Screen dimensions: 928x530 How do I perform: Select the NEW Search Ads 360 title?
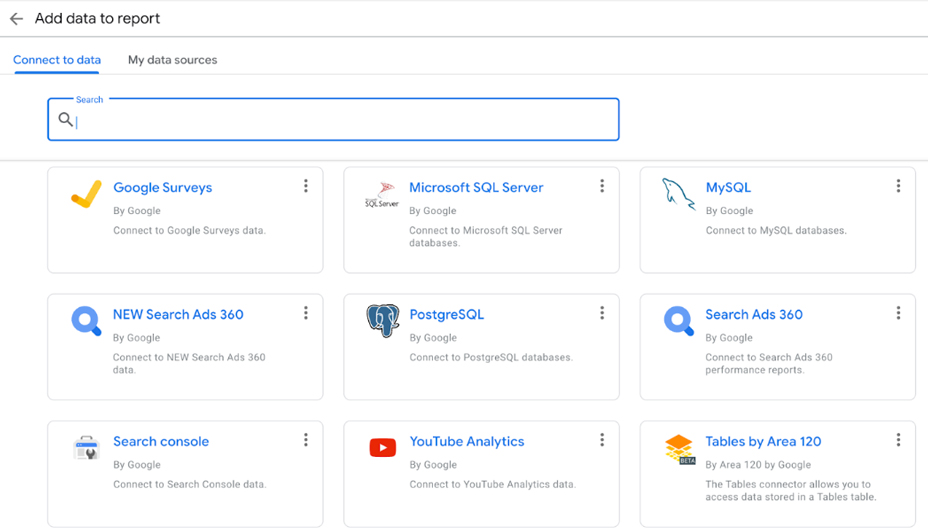click(178, 315)
